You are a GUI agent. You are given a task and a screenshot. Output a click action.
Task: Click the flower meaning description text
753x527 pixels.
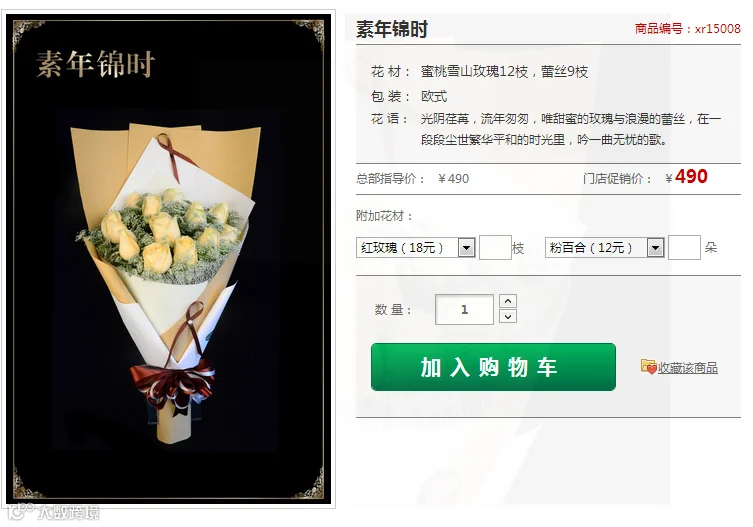coord(571,129)
